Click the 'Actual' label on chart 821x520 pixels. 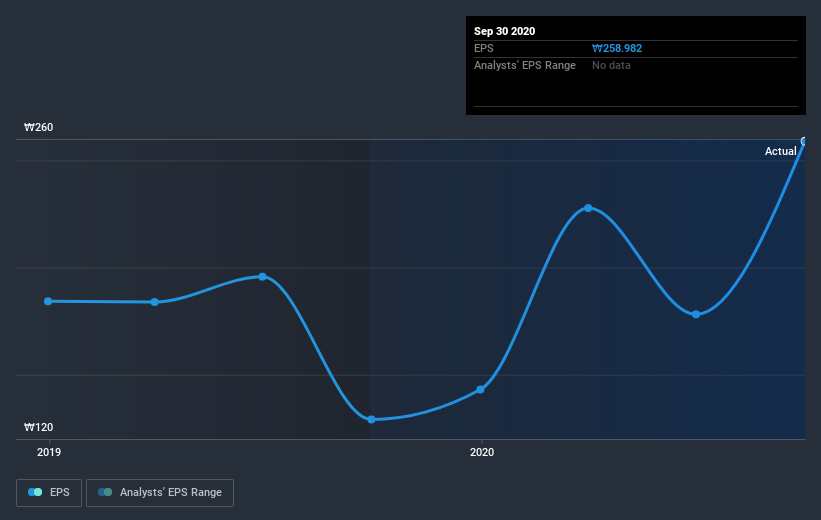pyautogui.click(x=780, y=151)
